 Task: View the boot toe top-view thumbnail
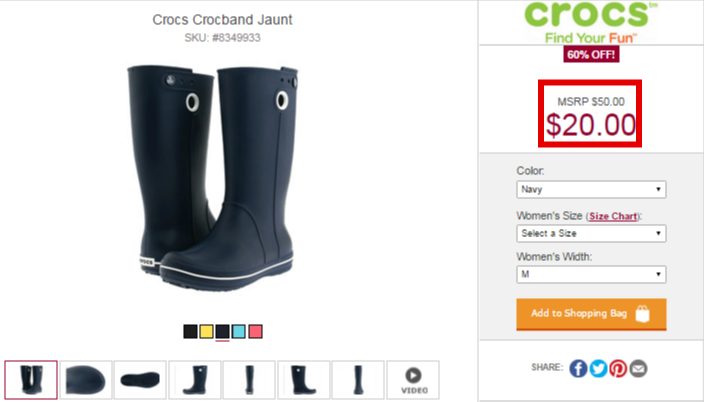(x=86, y=380)
